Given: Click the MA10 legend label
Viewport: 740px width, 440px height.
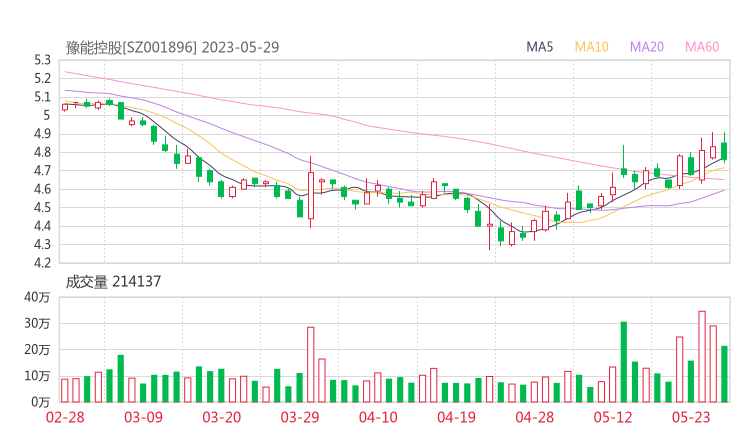Looking at the screenshot, I should click(591, 47).
